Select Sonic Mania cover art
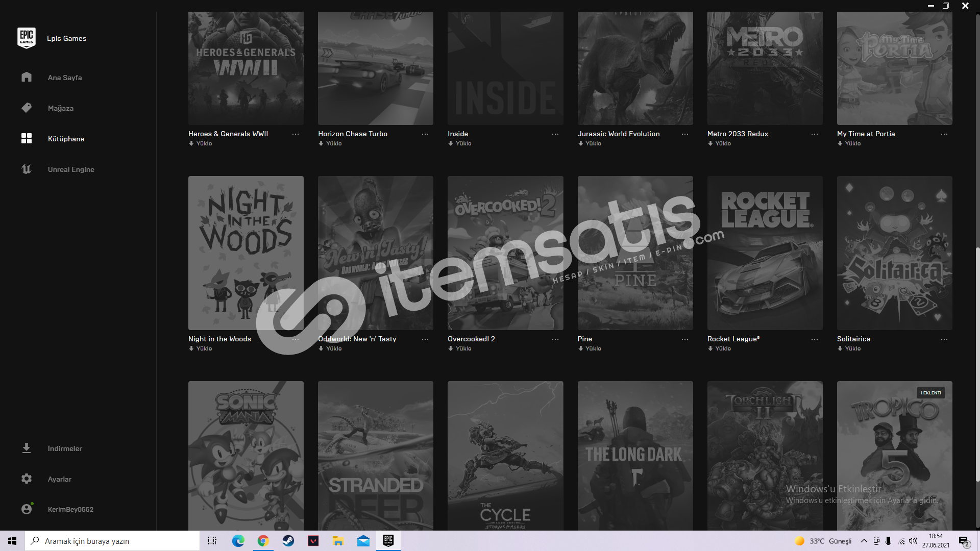The width and height of the screenshot is (980, 551). coord(246,456)
